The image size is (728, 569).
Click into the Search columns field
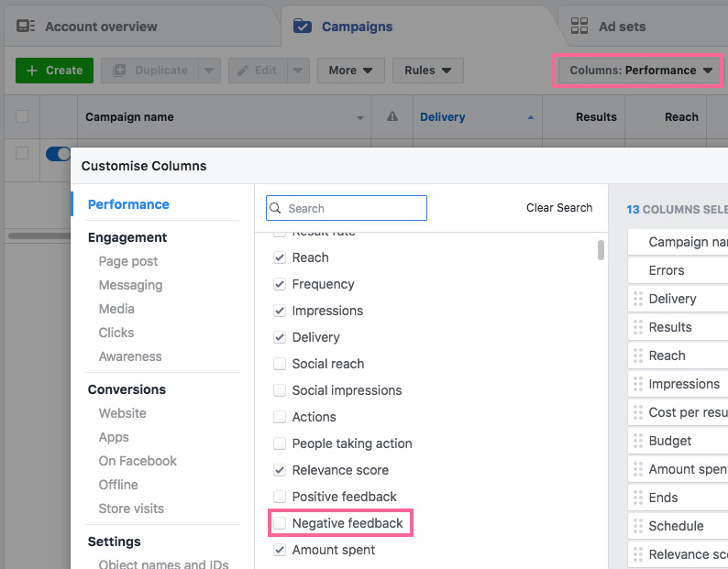tap(347, 208)
